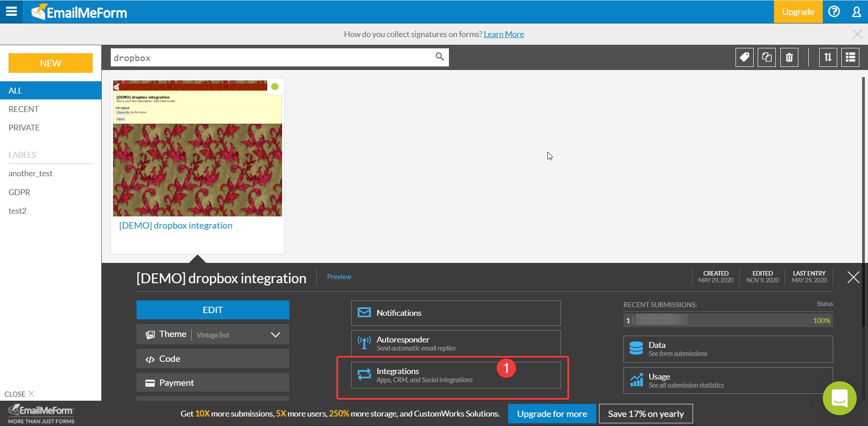Screen dimensions: 868x426
Task: Click the Upgrade button in header
Action: coord(798,12)
